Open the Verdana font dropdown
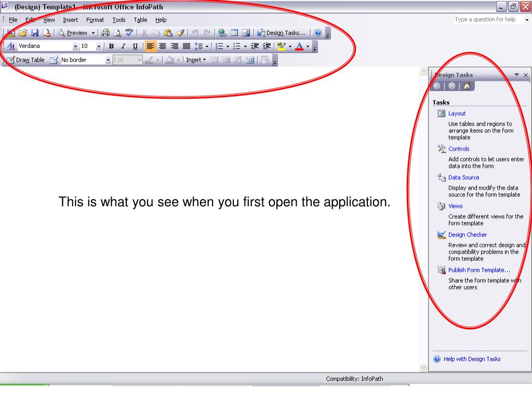This screenshot has height=399, width=532. (x=75, y=46)
